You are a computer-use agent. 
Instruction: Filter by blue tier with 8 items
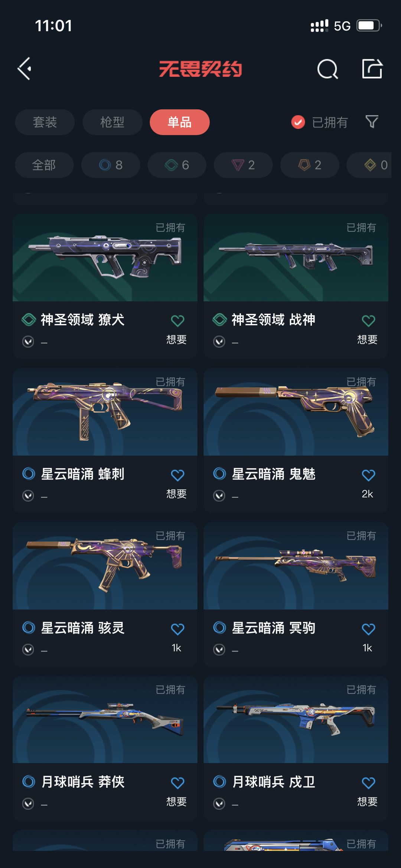(x=111, y=165)
